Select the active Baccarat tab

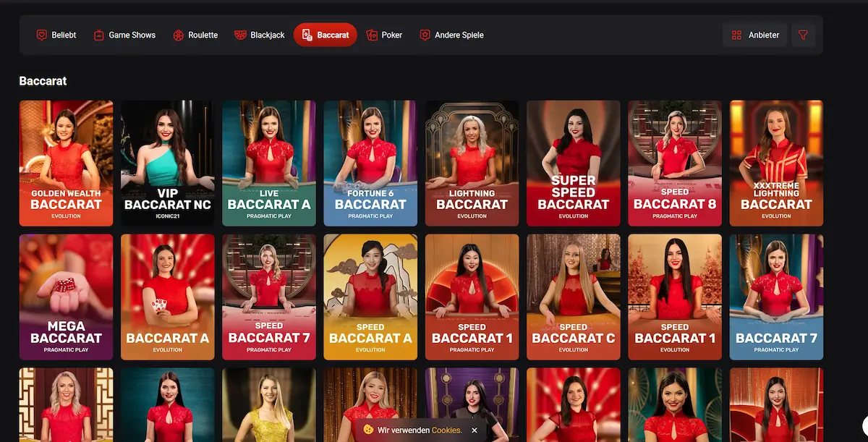tap(325, 35)
